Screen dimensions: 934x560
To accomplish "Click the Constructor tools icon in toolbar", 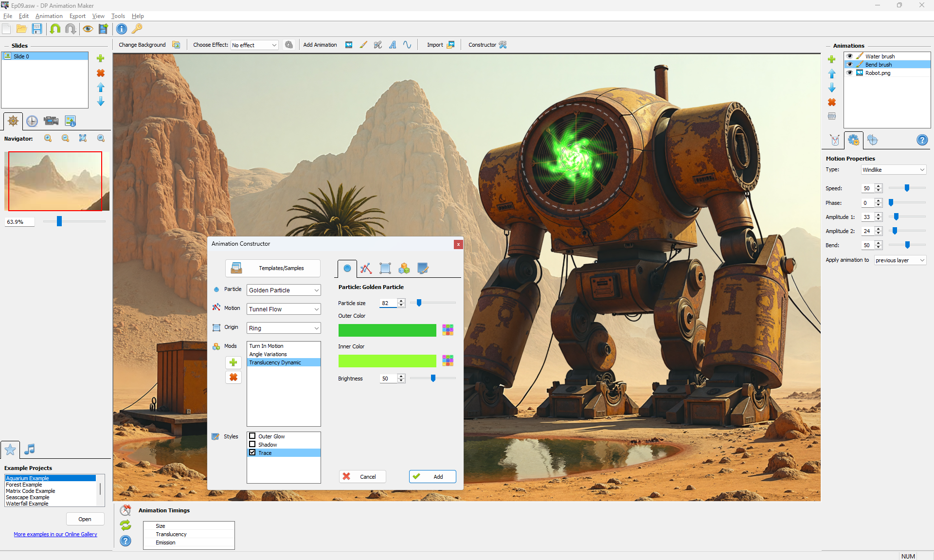I will pos(503,45).
